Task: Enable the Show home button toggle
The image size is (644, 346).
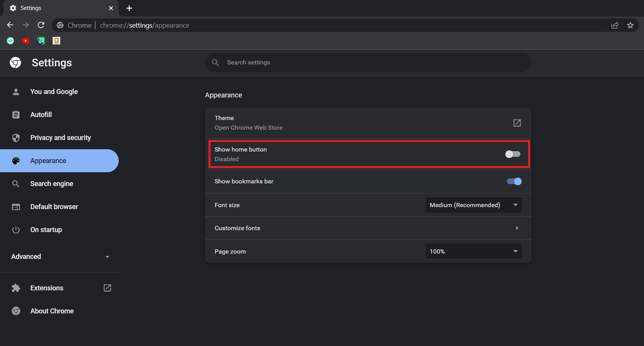Action: 513,154
